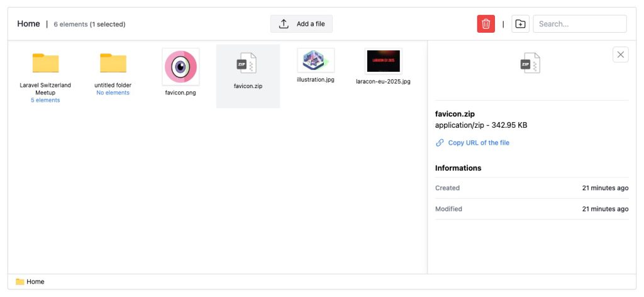Click the 'favicon.png' file name
Viewport: 644px width, 297px height.
point(180,93)
